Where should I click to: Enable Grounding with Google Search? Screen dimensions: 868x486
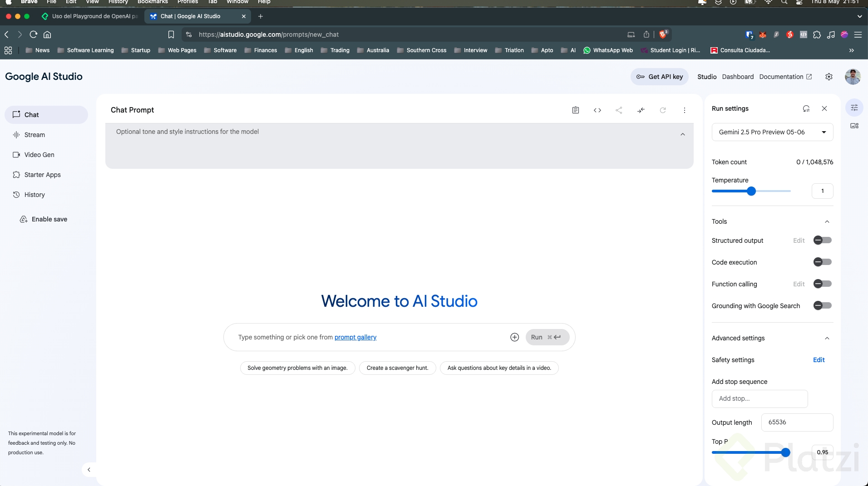822,306
